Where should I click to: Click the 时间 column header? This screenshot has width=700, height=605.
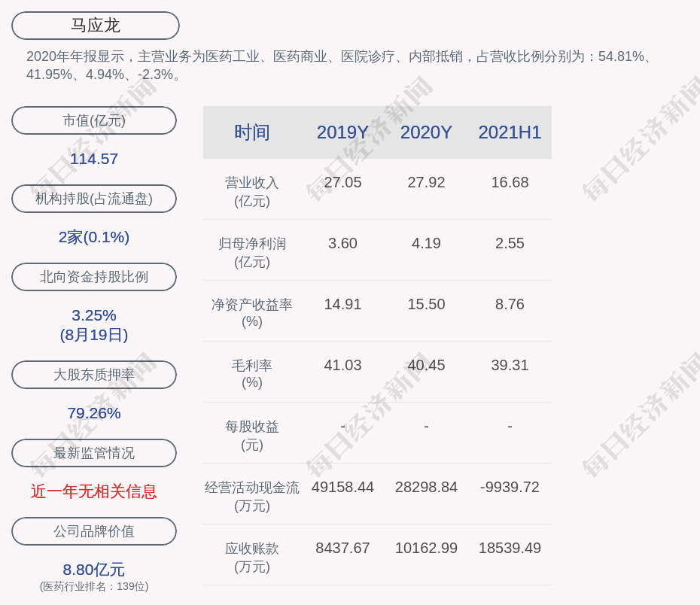pos(251,132)
